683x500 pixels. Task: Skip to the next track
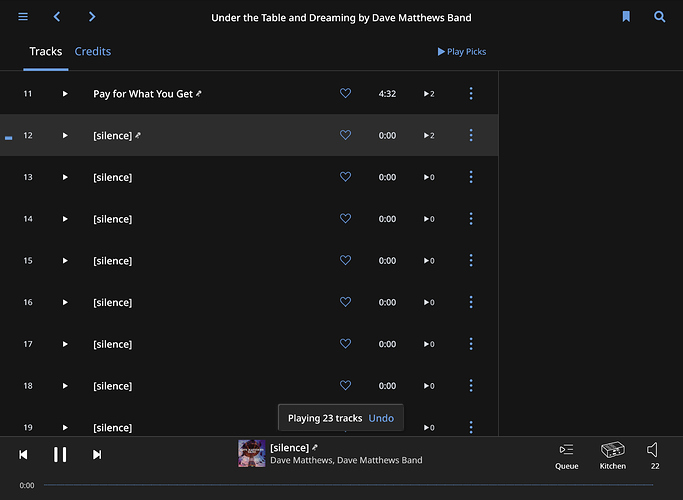pos(97,455)
